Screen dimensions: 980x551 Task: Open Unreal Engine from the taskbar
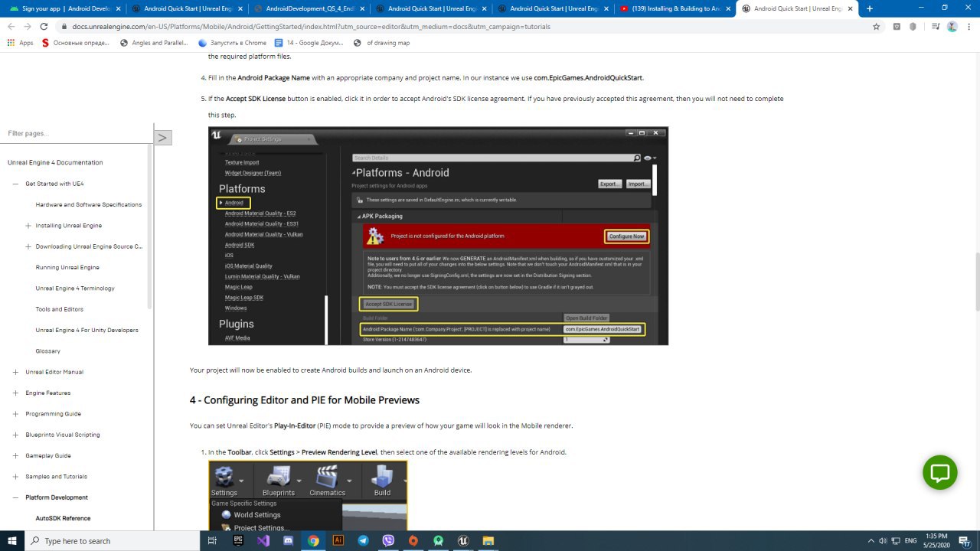(x=463, y=540)
